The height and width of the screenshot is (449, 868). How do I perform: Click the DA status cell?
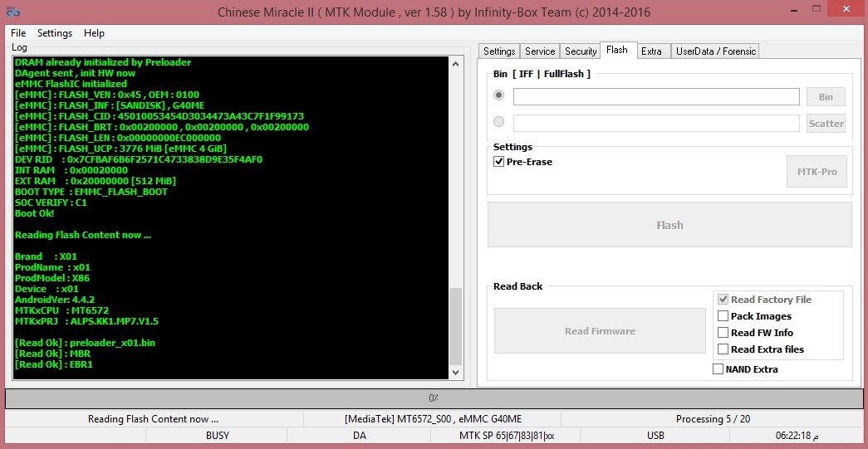tap(360, 436)
